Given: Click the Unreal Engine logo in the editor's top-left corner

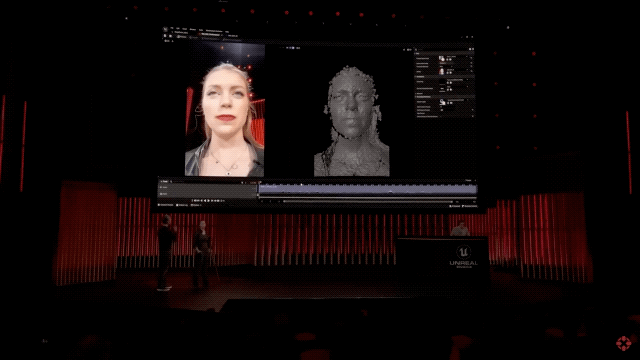Looking at the screenshot, I should pyautogui.click(x=165, y=30).
